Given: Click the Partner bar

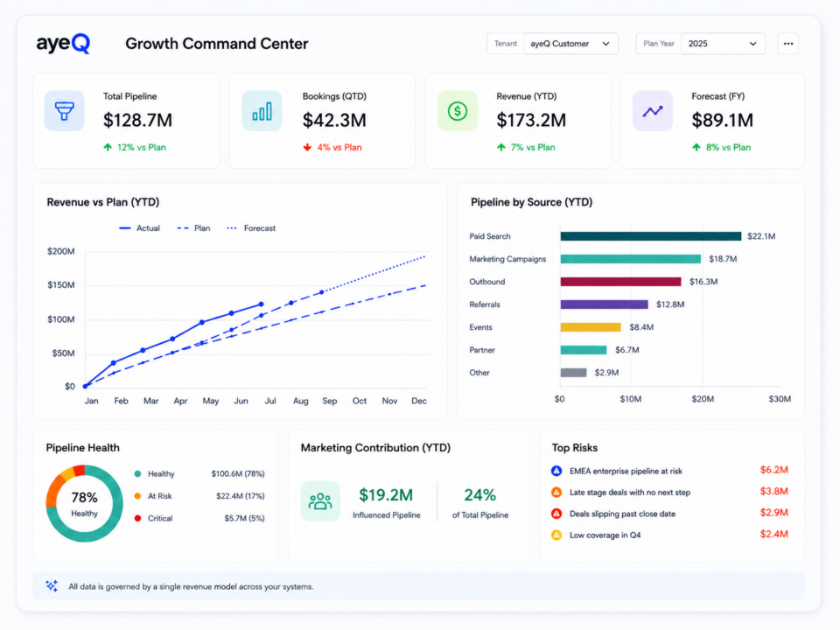Looking at the screenshot, I should [584, 350].
